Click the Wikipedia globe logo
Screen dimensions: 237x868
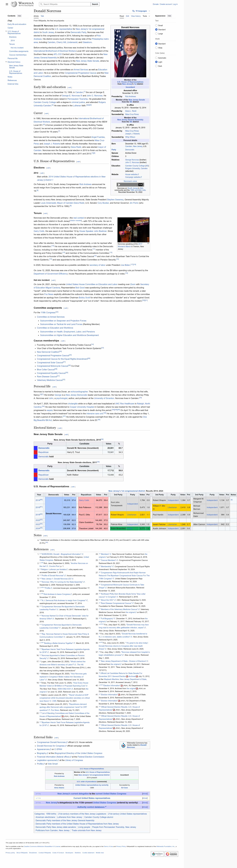[x=14, y=4]
